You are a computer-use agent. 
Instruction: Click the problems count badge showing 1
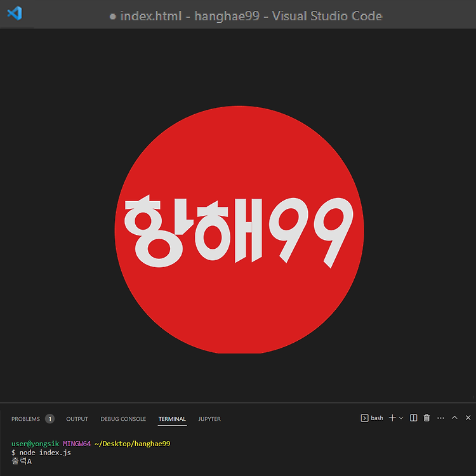[x=50, y=419]
